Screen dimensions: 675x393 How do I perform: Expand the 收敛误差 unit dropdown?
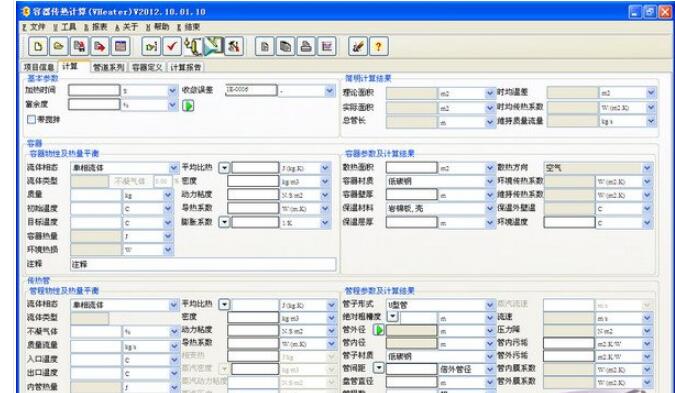click(330, 91)
